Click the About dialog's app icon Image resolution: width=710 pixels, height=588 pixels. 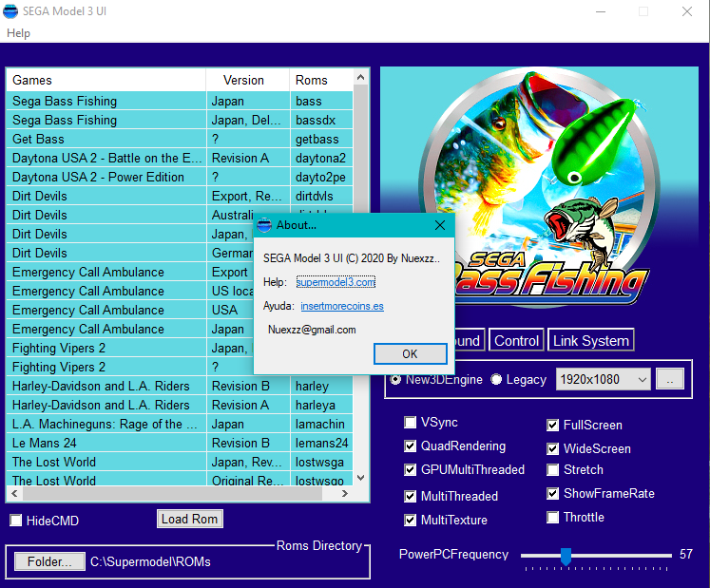[264, 225]
